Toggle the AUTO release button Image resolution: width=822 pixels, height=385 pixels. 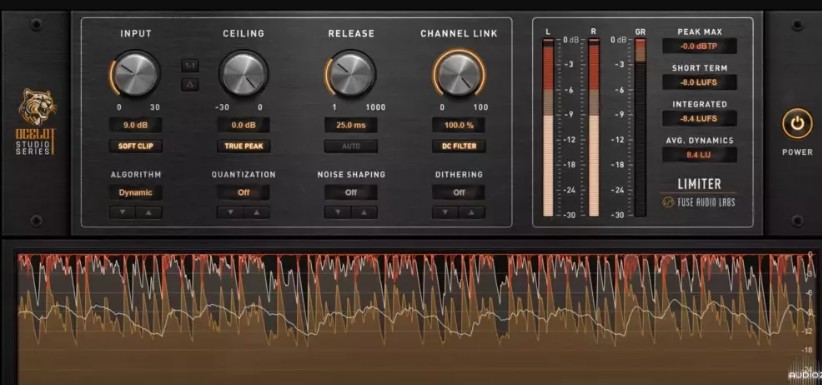point(351,146)
